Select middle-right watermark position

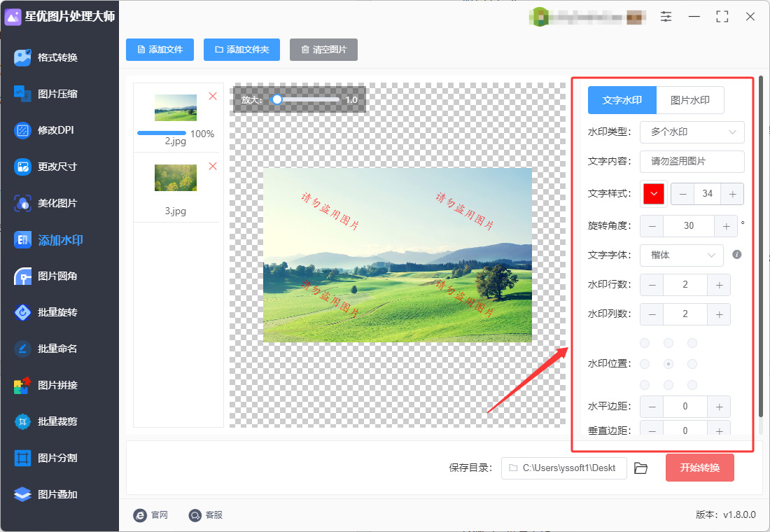692,364
